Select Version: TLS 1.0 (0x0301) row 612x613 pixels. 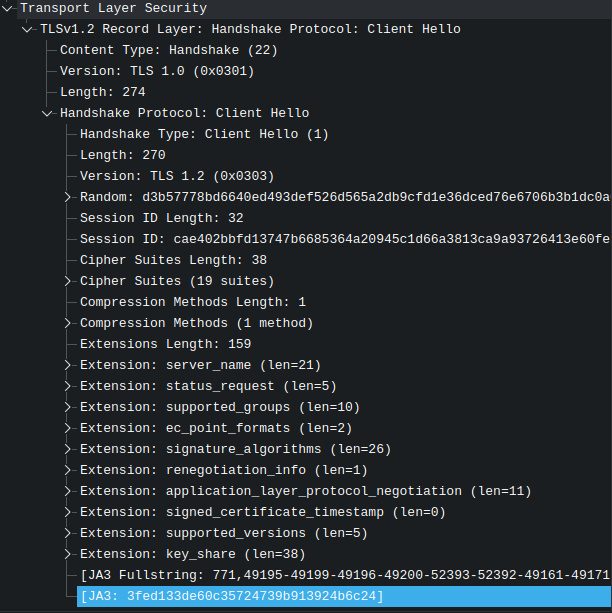(x=157, y=71)
